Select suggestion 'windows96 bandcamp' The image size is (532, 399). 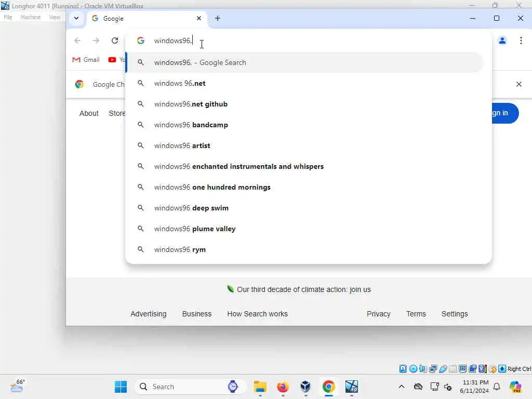[305, 125]
